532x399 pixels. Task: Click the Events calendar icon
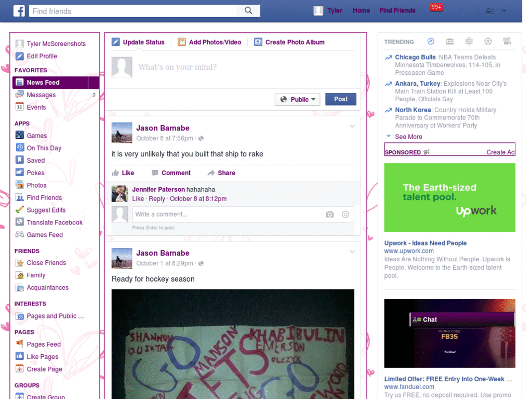[20, 107]
